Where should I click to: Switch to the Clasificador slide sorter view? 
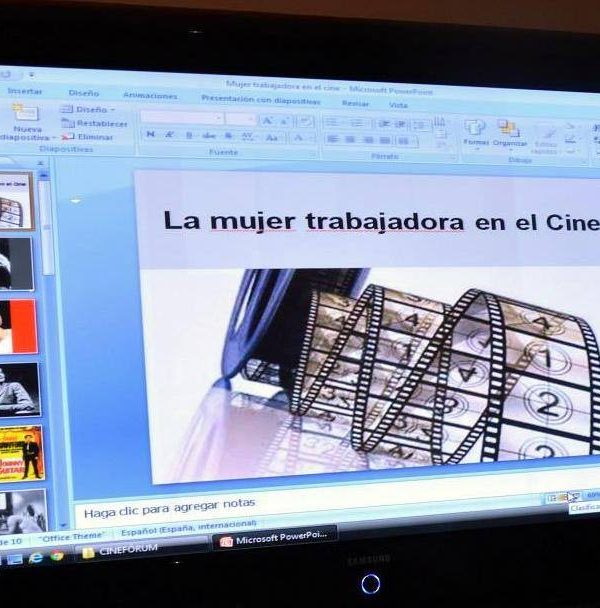pos(563,497)
